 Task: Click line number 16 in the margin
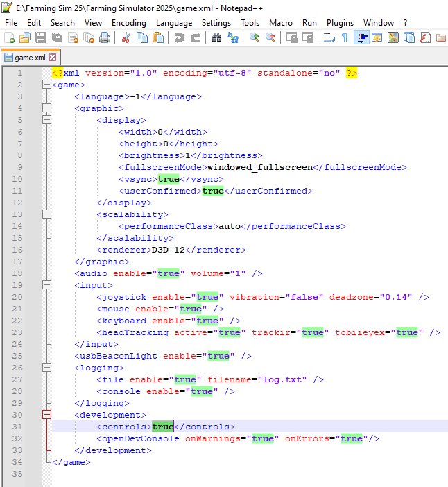tap(19, 250)
